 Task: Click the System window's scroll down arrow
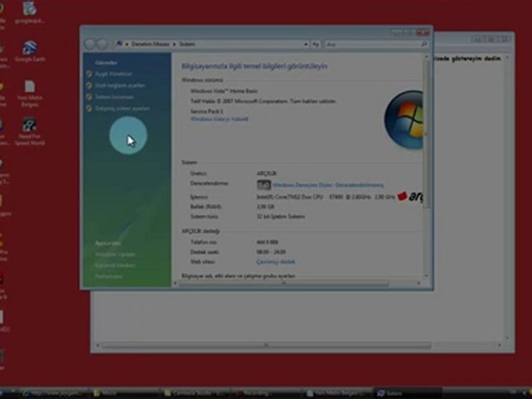pyautogui.click(x=426, y=276)
